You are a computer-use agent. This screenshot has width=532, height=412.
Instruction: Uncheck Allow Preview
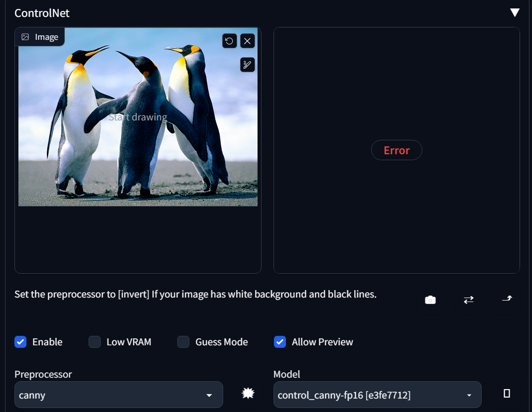coord(280,342)
